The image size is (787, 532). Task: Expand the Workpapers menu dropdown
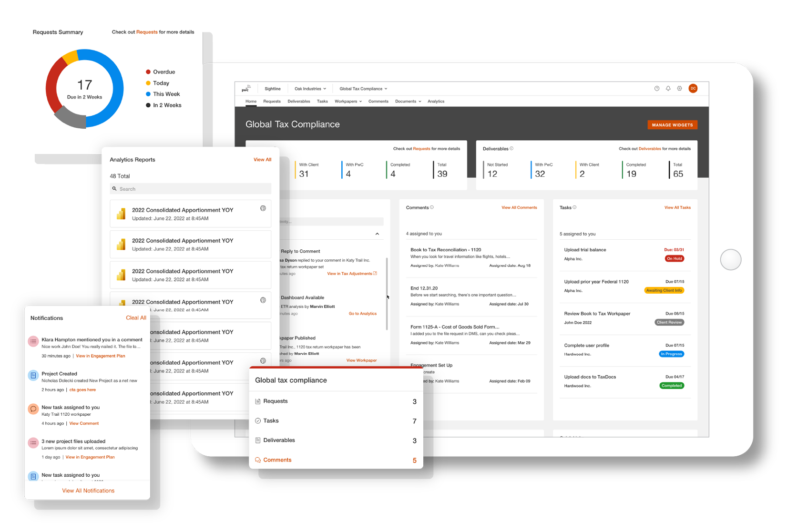[348, 102]
